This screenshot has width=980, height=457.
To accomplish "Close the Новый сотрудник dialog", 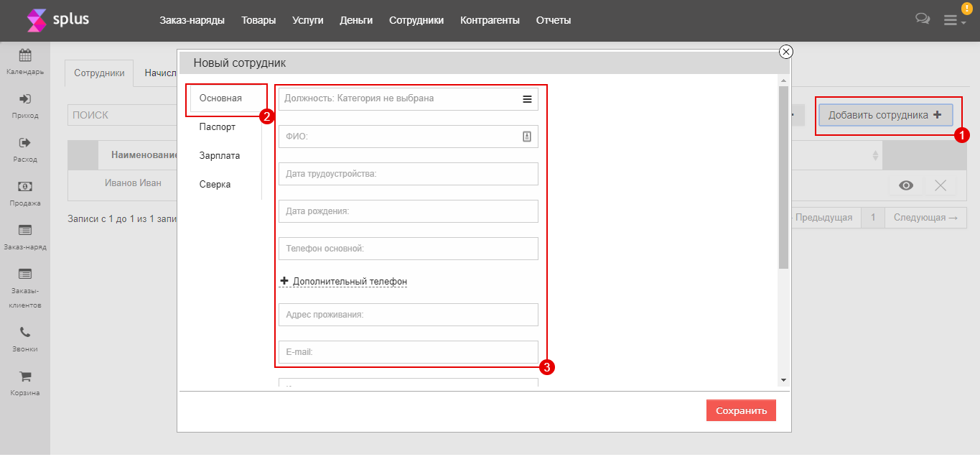I will coord(785,51).
